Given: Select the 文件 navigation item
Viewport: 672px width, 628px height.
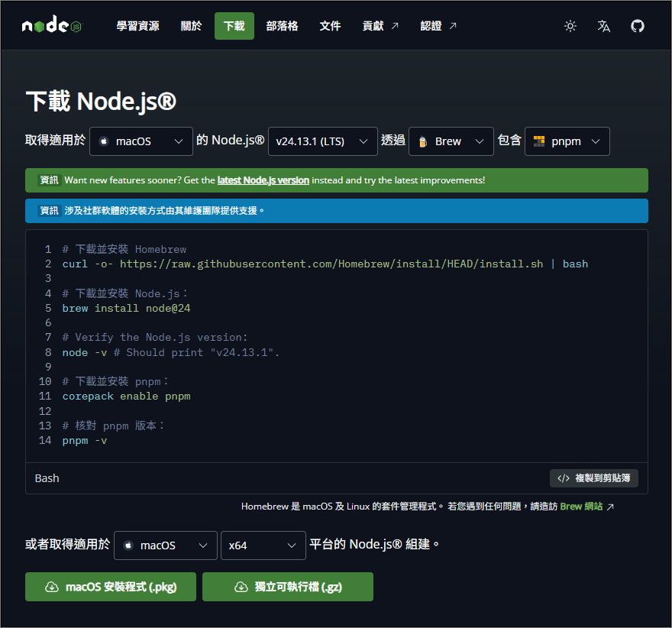Looking at the screenshot, I should click(x=330, y=26).
